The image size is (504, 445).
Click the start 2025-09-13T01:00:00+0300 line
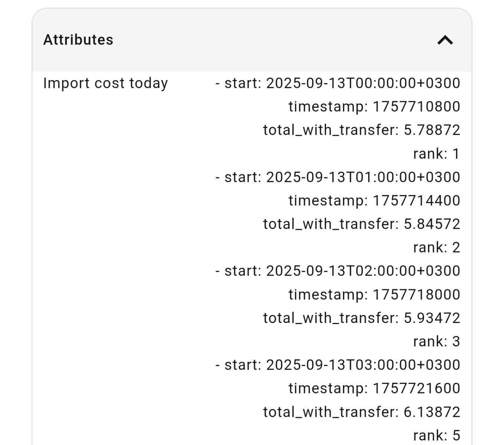point(337,177)
